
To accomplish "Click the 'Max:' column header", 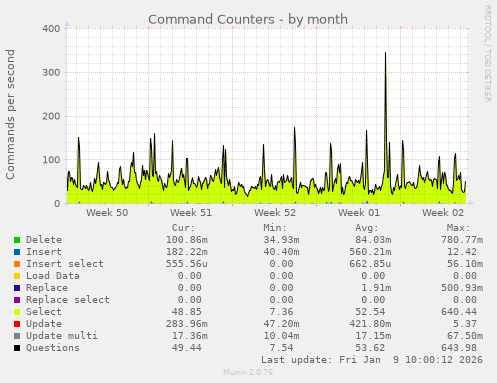I will (x=458, y=228).
